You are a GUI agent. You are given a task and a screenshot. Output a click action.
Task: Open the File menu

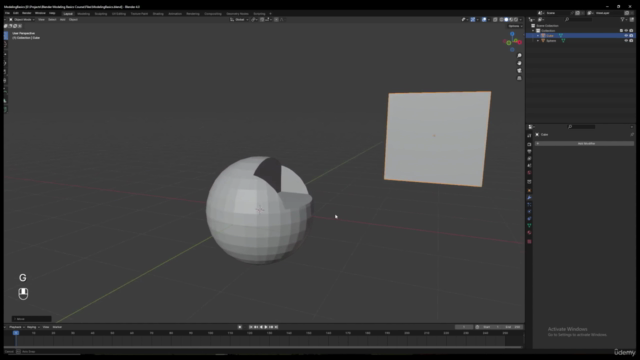point(7,13)
